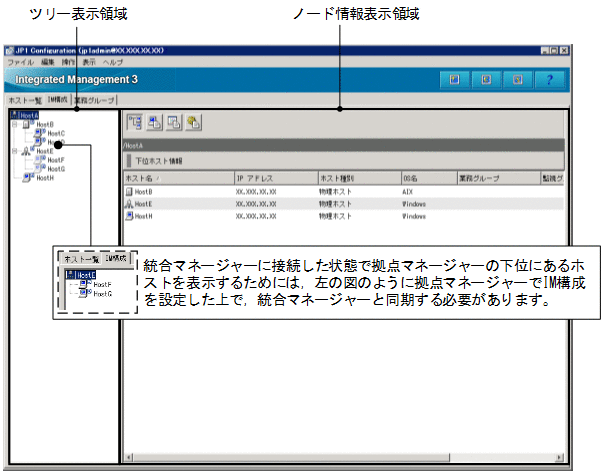Select HostF computer icon in the tree
603x475 pixels.
click(x=39, y=160)
